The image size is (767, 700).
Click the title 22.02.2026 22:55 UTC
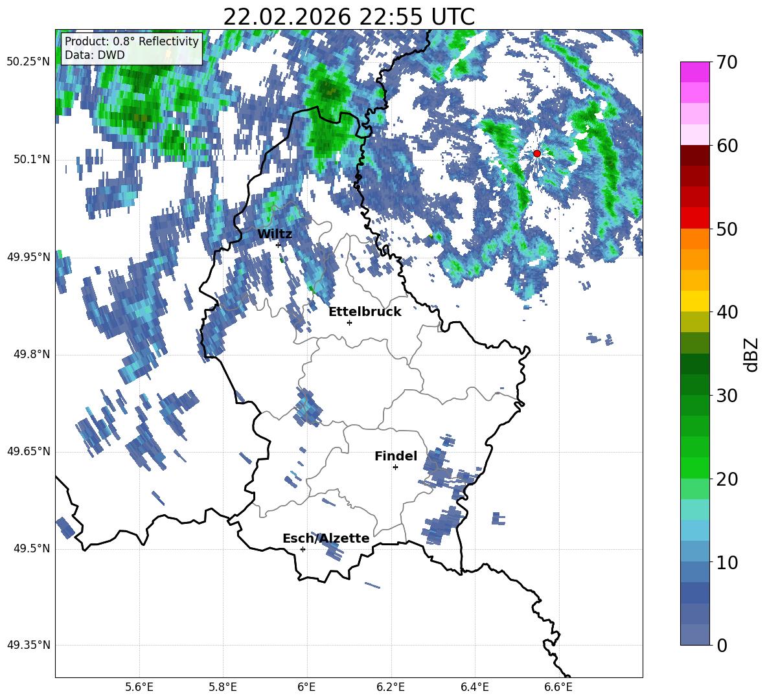(349, 17)
